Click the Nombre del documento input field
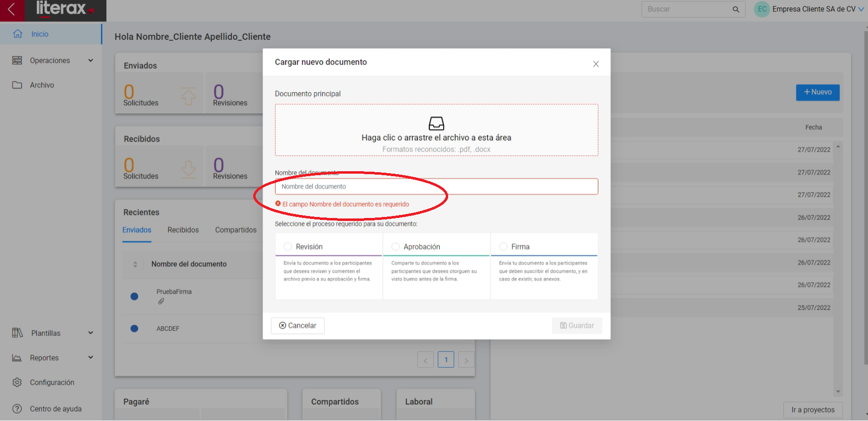This screenshot has height=421, width=868. click(436, 187)
